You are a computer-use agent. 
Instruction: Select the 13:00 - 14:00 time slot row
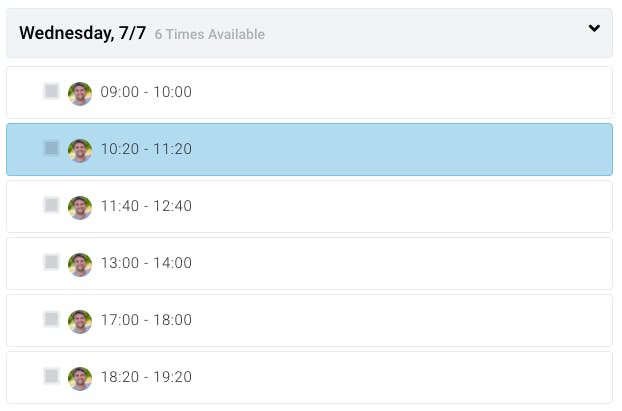(309, 263)
